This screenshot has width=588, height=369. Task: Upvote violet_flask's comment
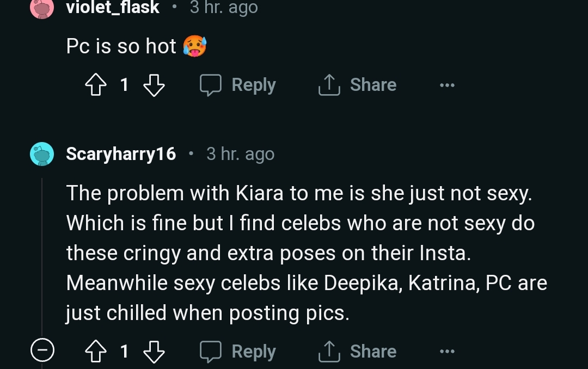pyautogui.click(x=96, y=85)
